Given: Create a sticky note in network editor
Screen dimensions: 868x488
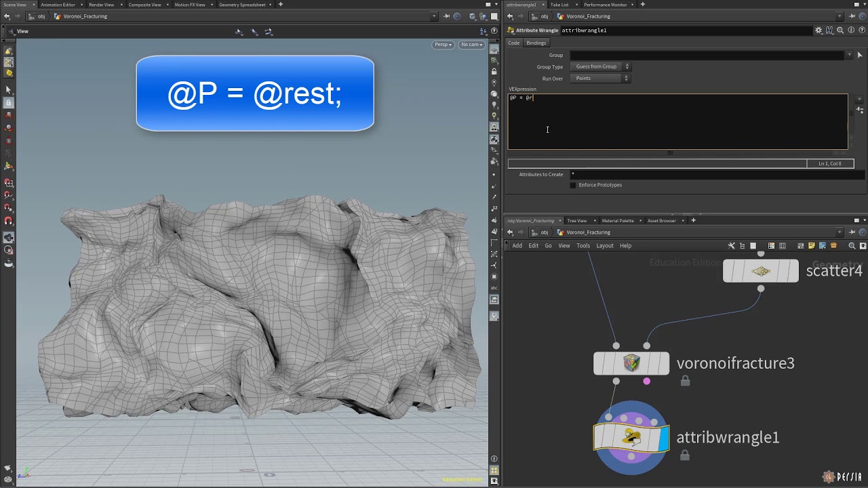Looking at the screenshot, I should pyautogui.click(x=812, y=245).
